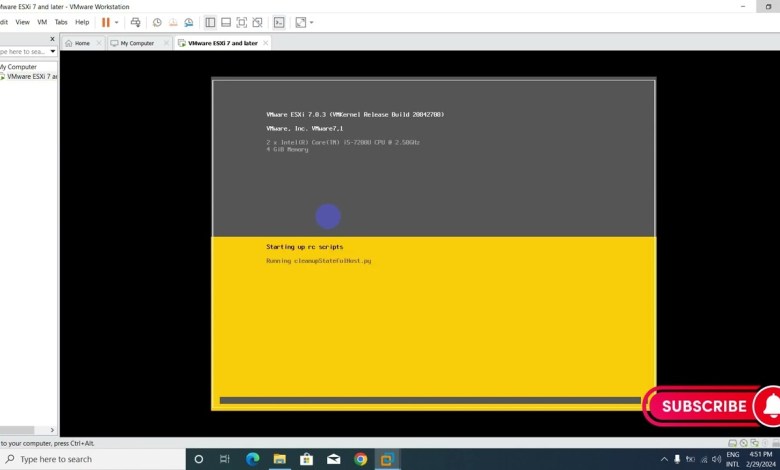Screen dimensions: 780x470
Task: Click the Cortana circle taskbar icon
Action: 198,459
